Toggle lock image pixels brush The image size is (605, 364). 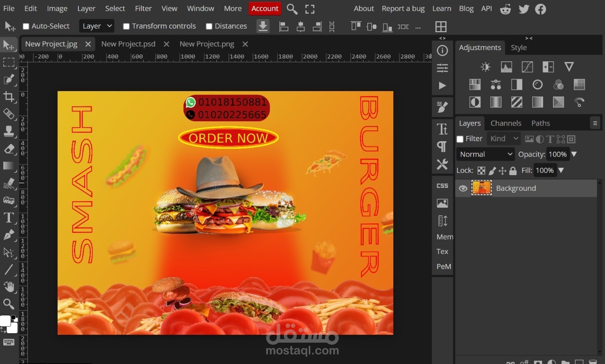click(x=492, y=171)
